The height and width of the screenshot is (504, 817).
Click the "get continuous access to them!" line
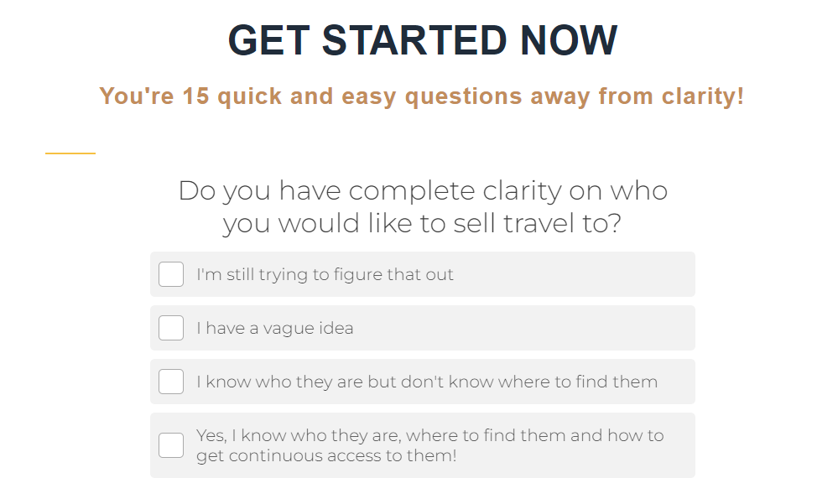click(326, 456)
